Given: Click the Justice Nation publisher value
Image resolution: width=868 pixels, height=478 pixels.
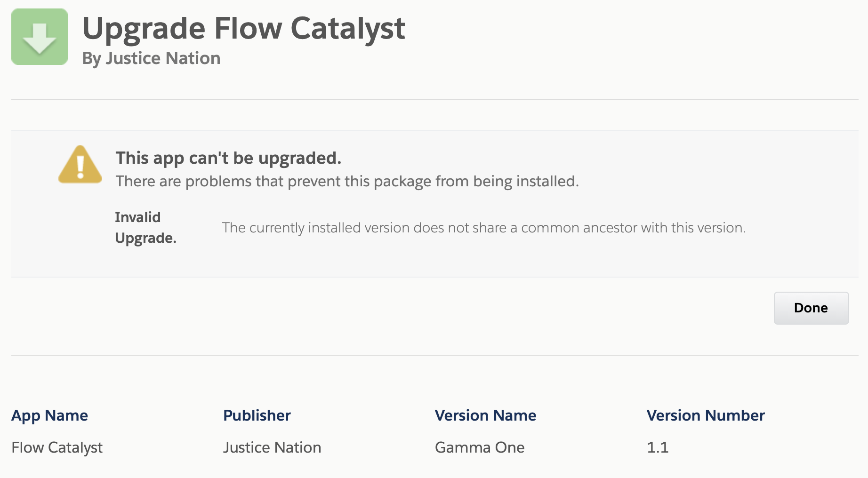Looking at the screenshot, I should 272,447.
